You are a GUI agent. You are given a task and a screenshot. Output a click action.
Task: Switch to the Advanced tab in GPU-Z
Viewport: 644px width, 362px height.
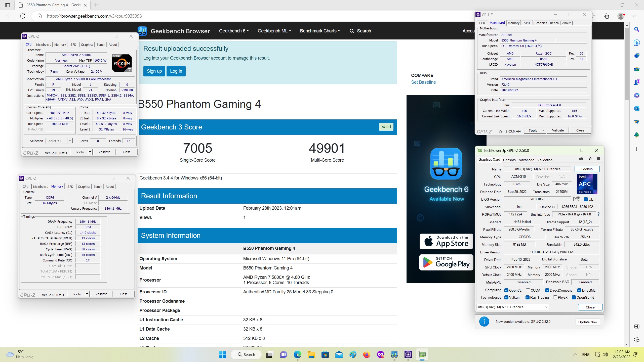pyautogui.click(x=526, y=160)
